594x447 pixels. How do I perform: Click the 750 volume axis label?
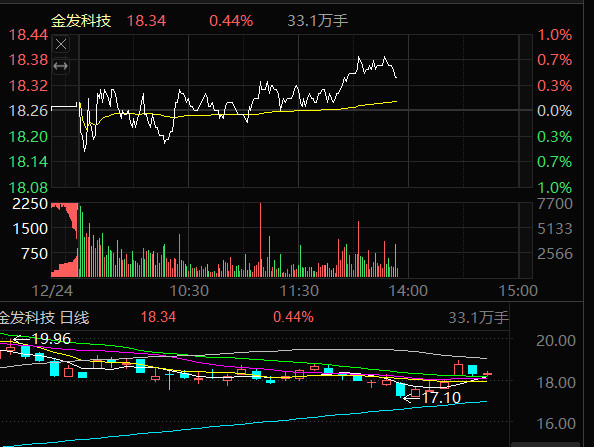34,254
